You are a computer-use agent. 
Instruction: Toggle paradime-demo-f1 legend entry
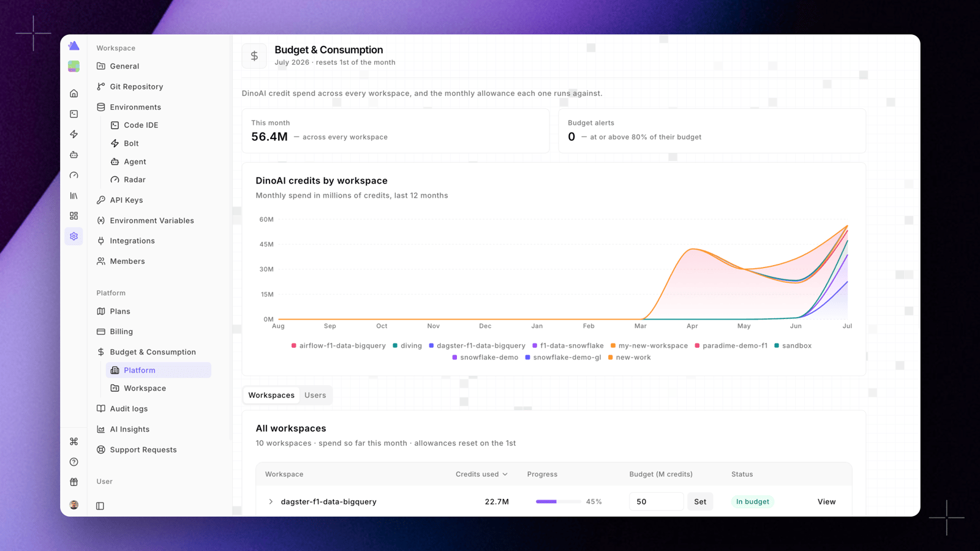[x=731, y=345]
